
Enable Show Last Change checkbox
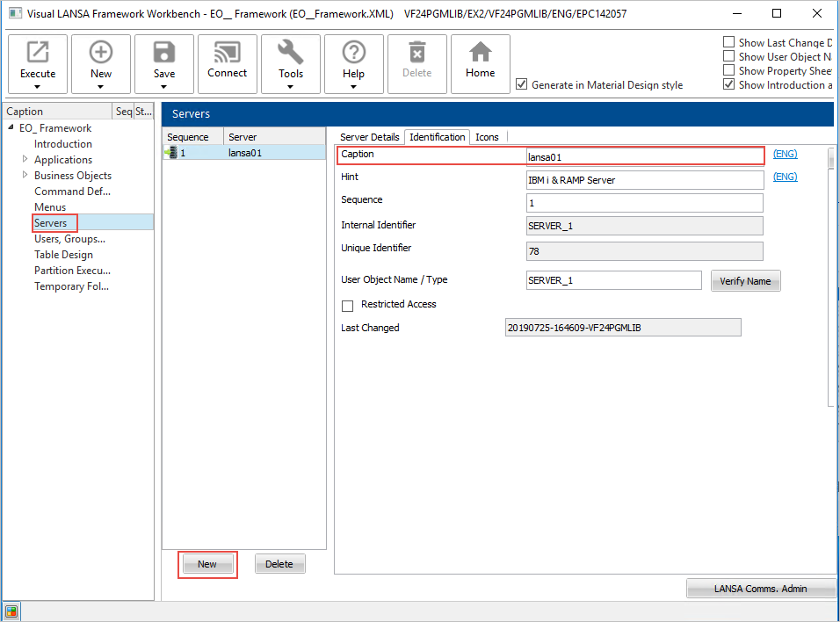click(728, 42)
